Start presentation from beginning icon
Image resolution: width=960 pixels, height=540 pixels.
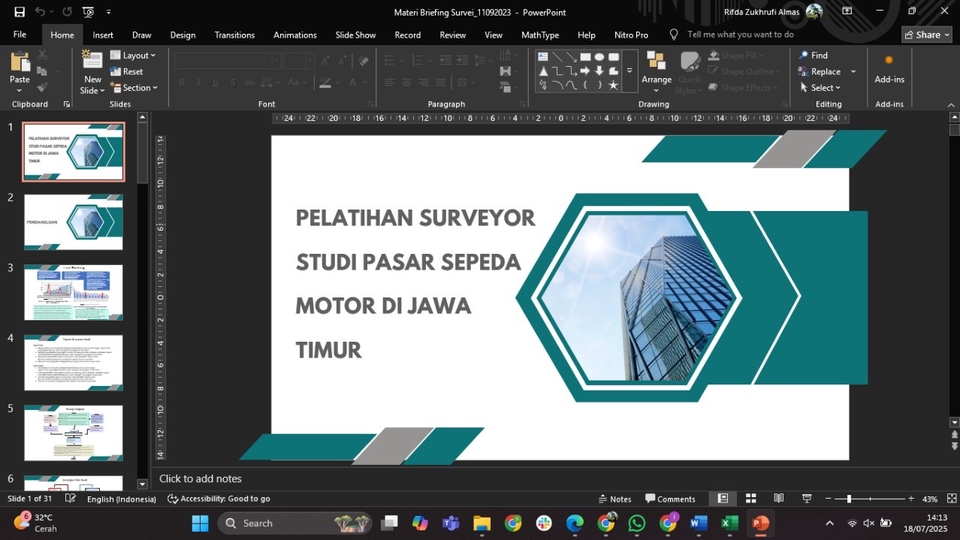click(x=88, y=12)
